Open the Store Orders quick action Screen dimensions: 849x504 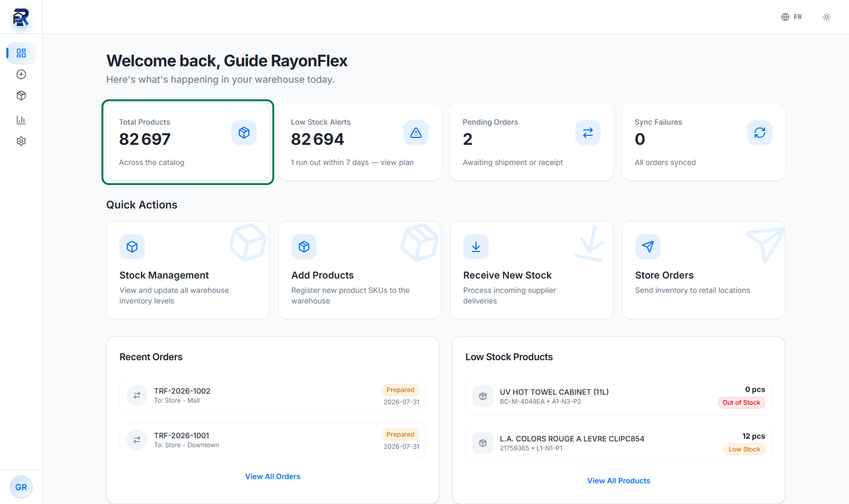704,270
